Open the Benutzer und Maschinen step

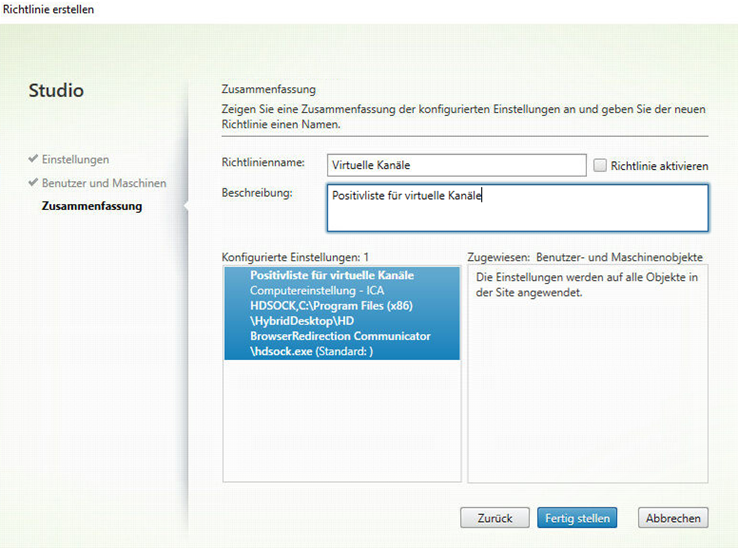[x=104, y=183]
